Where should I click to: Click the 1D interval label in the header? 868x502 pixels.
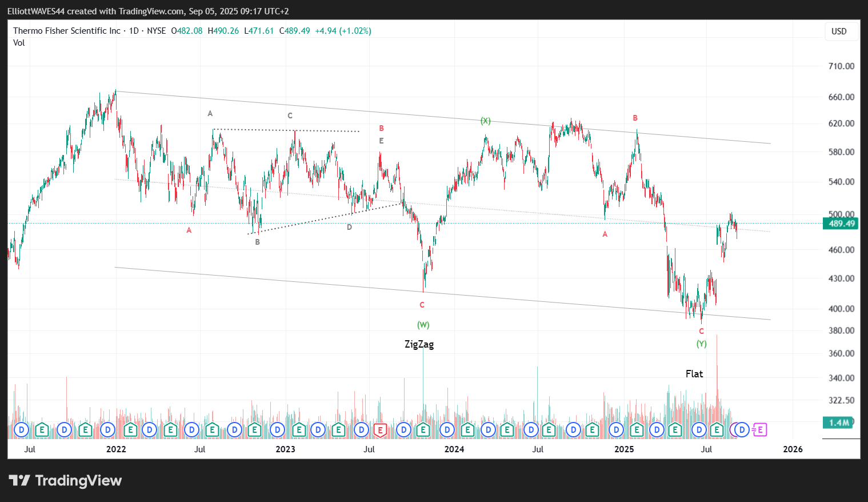(x=134, y=31)
